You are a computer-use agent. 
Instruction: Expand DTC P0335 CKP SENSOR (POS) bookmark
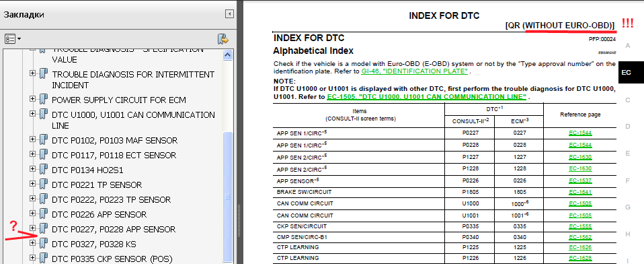(x=32, y=258)
